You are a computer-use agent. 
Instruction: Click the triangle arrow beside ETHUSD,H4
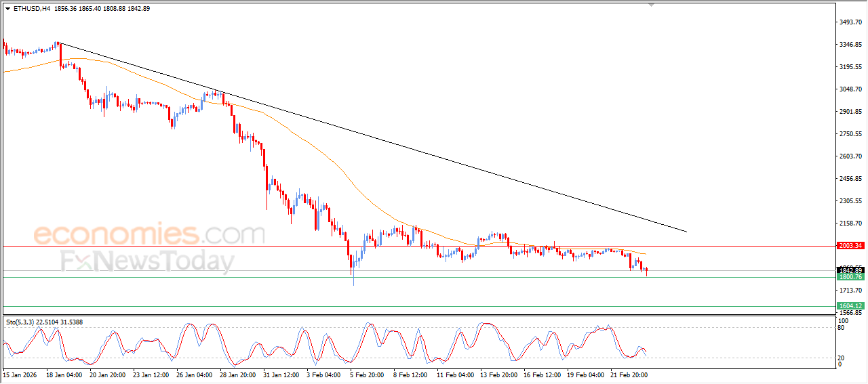7,9
